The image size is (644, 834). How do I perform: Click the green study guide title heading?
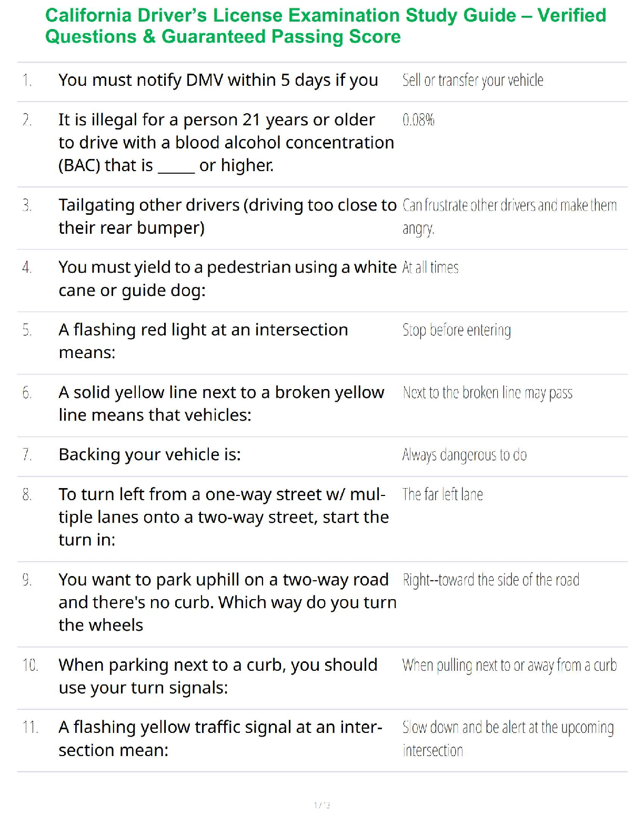coord(325,26)
